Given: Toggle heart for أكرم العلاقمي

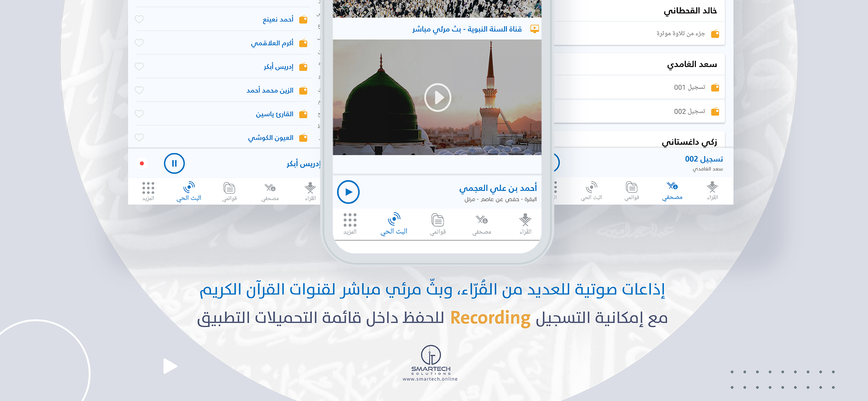Looking at the screenshot, I should coord(139,43).
